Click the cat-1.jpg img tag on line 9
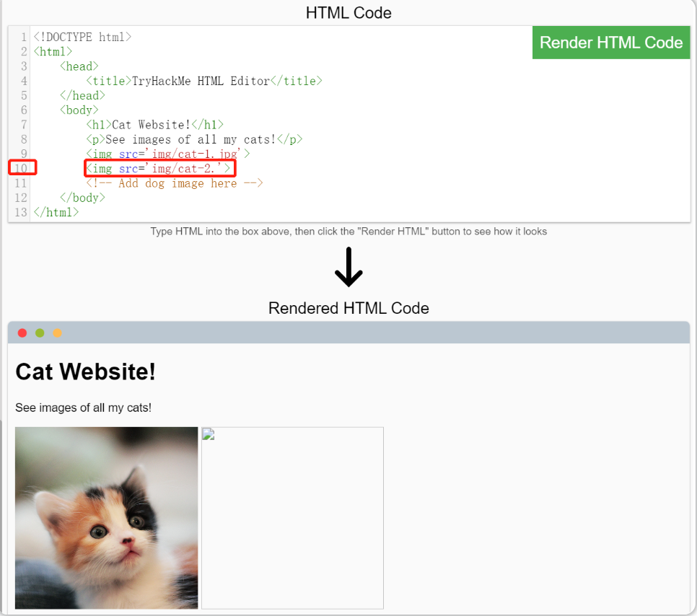 [x=168, y=154]
